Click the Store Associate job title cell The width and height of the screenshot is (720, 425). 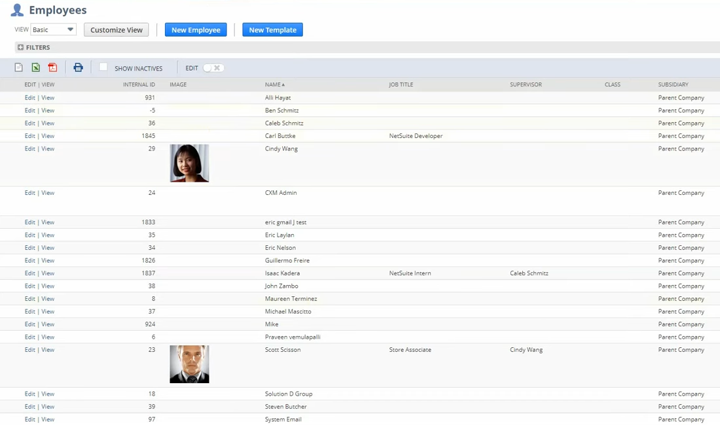(x=410, y=350)
